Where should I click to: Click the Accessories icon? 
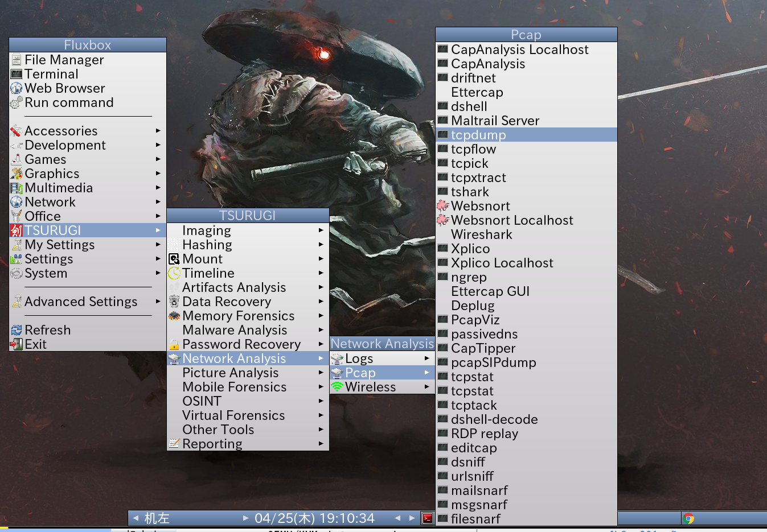17,131
